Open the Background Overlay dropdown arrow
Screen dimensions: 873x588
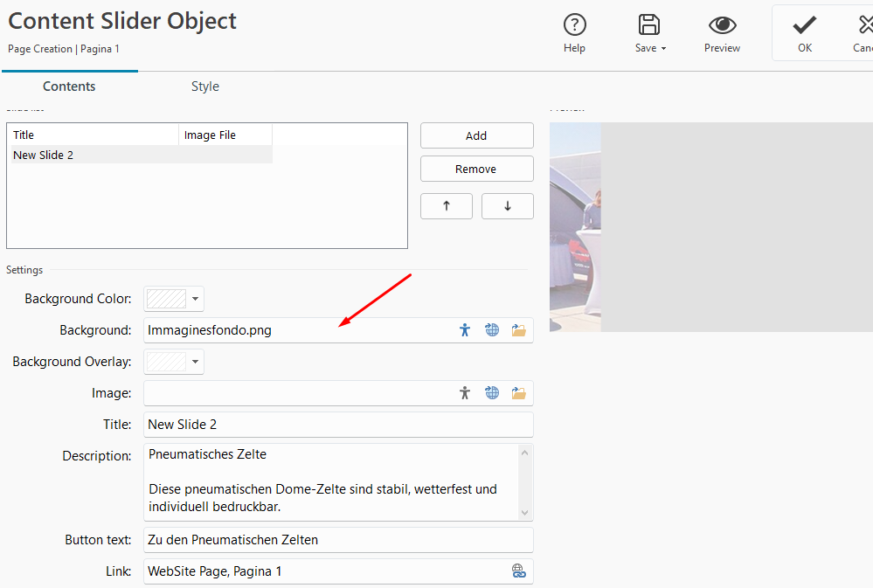pyautogui.click(x=195, y=362)
